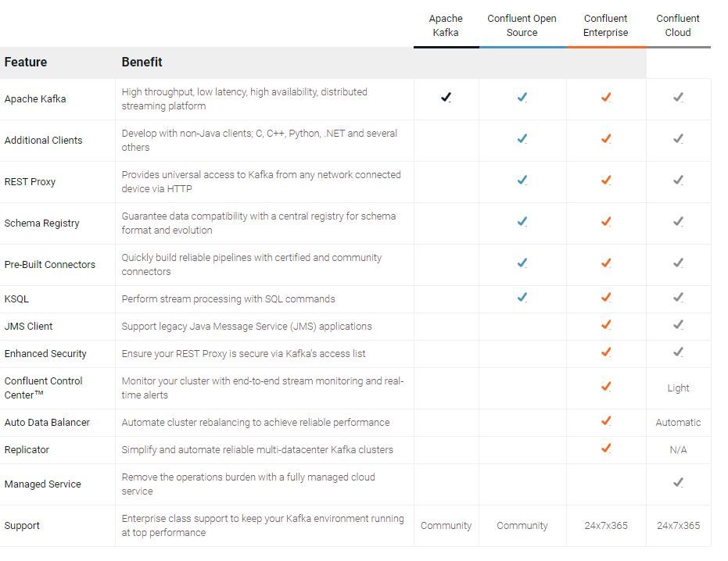Image resolution: width=728 pixels, height=561 pixels.
Task: Select the Confluent Open Source column header
Action: coord(522,25)
